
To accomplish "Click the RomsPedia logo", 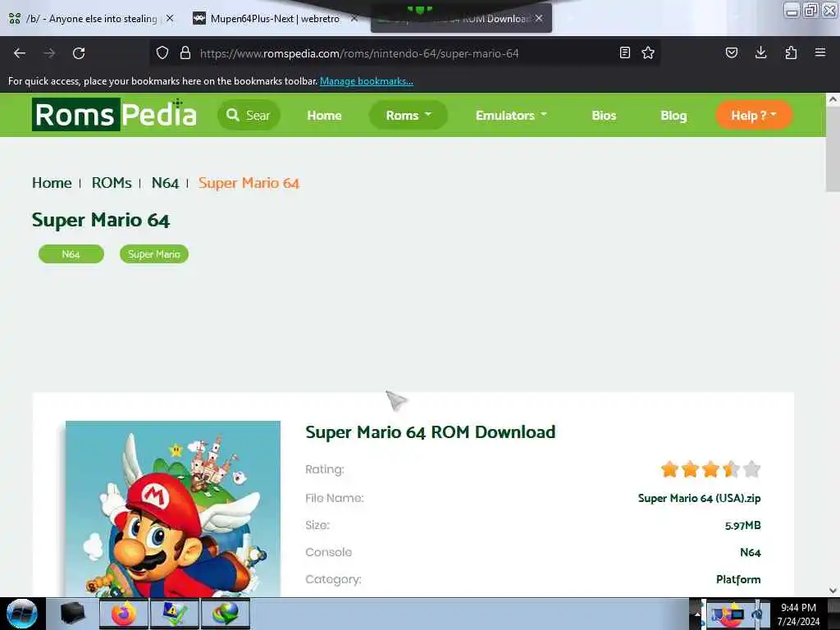I will (x=115, y=115).
